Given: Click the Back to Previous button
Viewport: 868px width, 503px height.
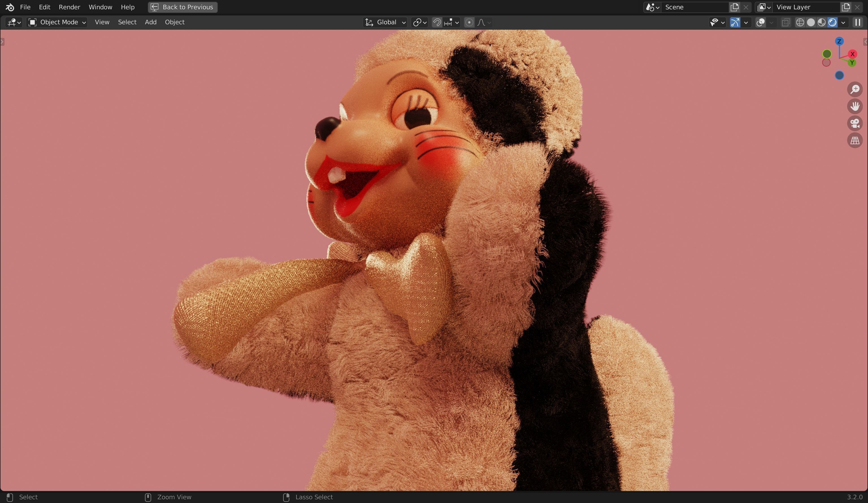Looking at the screenshot, I should point(182,7).
